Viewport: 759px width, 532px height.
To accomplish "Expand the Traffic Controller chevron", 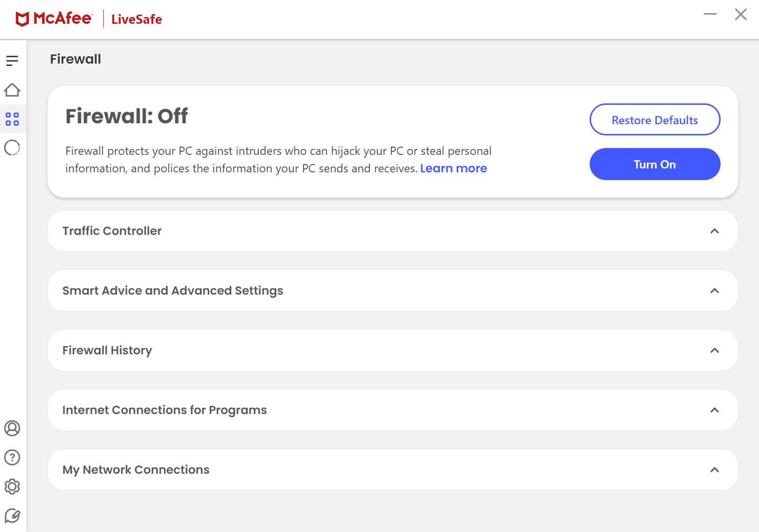I will point(714,231).
